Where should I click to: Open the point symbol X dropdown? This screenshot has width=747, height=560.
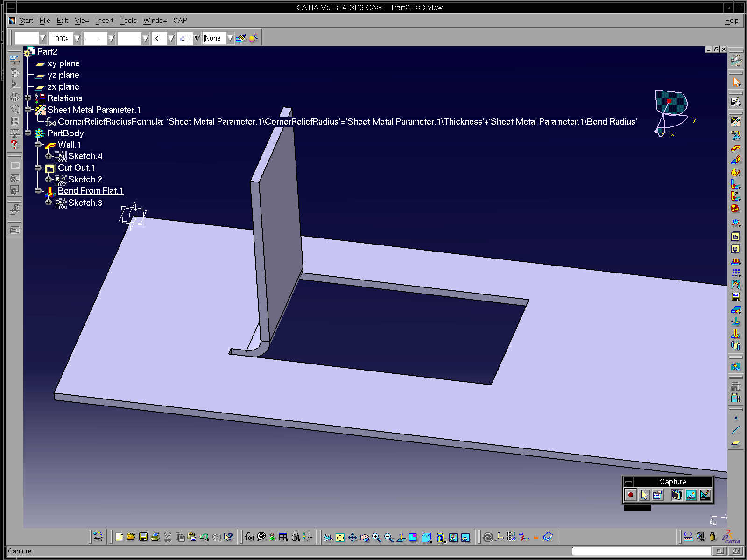coord(171,38)
